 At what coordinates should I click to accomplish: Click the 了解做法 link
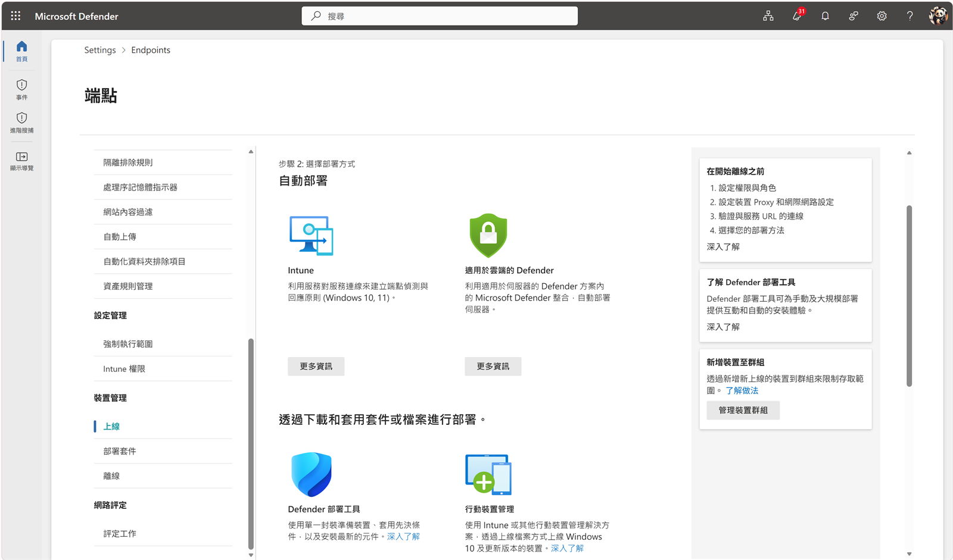click(742, 390)
